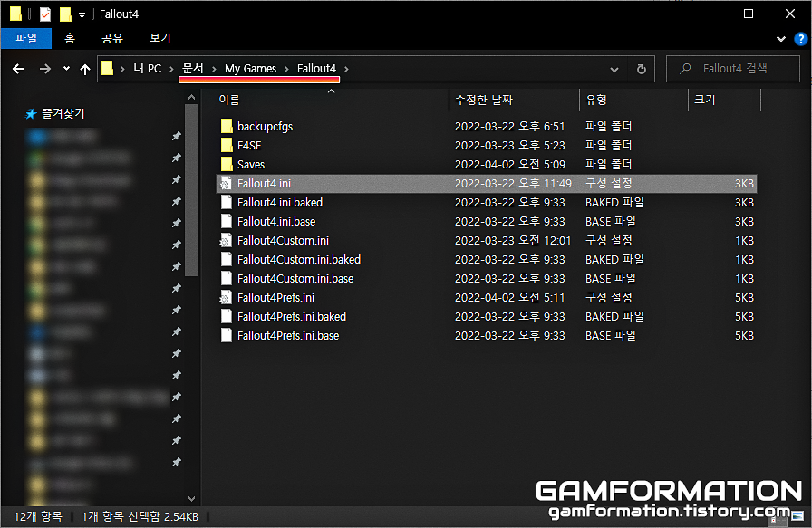Select the Fallout4.ini.baked file icon
Image resolution: width=812 pixels, height=528 pixels.
[226, 202]
